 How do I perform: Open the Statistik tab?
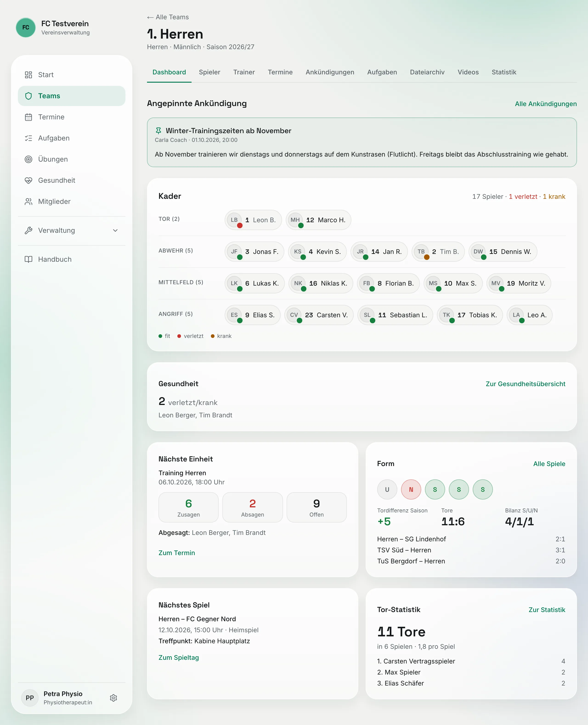coord(504,72)
